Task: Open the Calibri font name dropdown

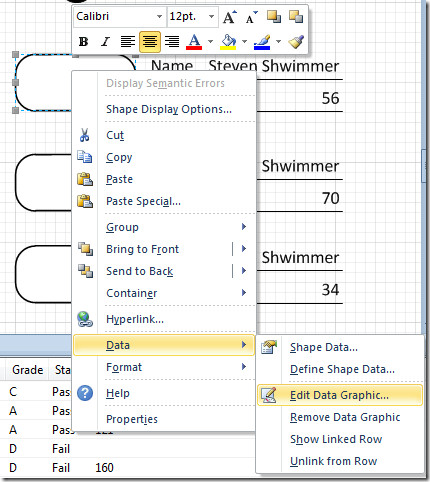Action: point(159,16)
